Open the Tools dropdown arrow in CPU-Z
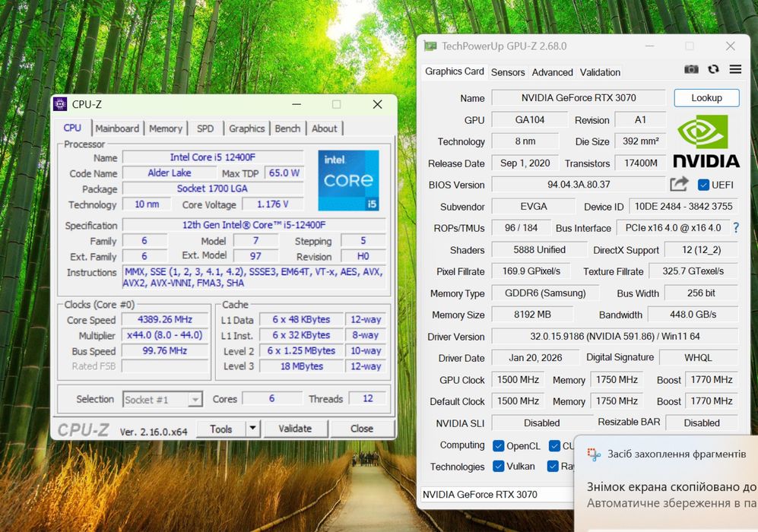 pyautogui.click(x=253, y=429)
